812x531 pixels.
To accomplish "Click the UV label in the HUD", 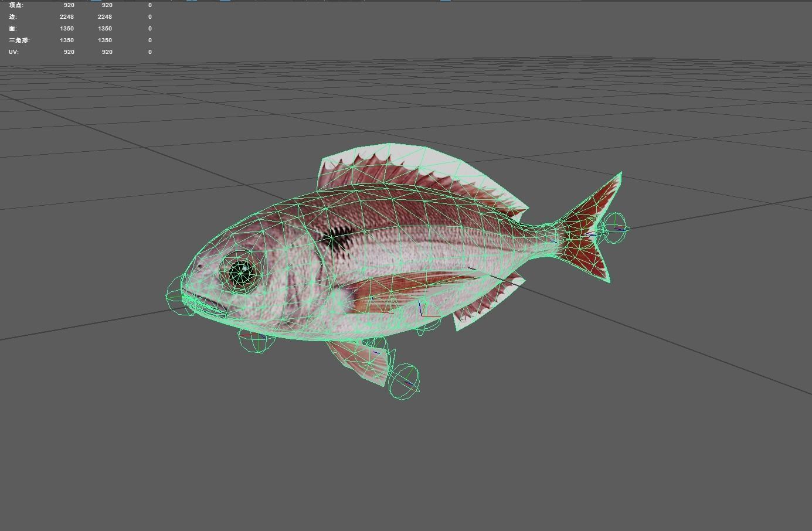I will tap(13, 52).
